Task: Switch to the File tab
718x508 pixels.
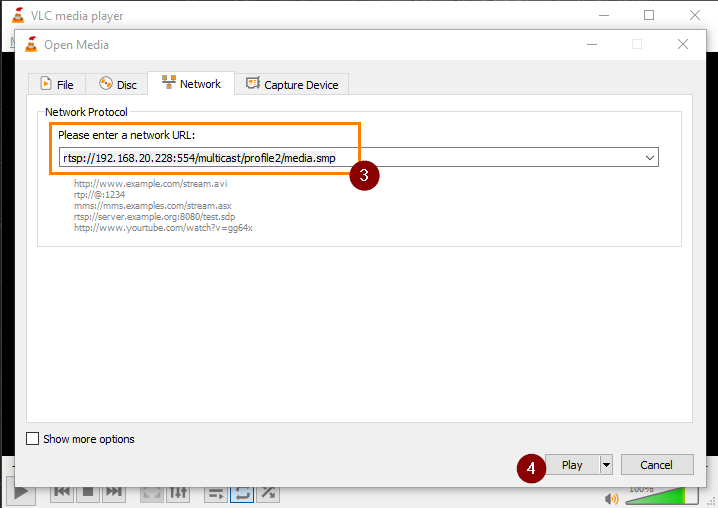Action: point(57,84)
